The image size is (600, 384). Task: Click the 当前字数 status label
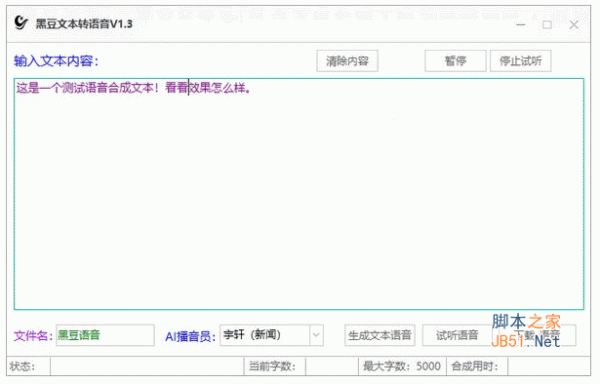click(x=272, y=366)
